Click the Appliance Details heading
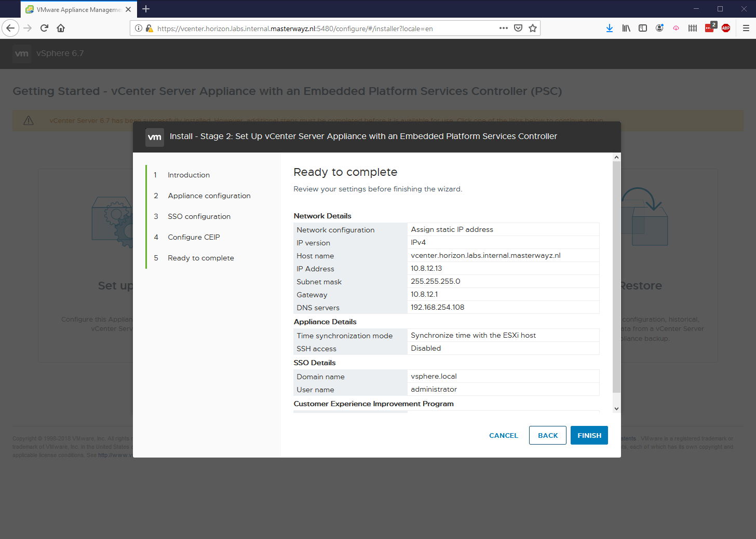 [325, 322]
